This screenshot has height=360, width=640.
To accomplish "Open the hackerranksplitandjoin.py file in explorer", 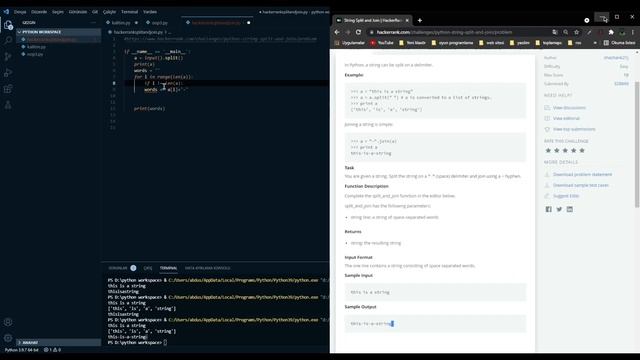I will coord(58,40).
